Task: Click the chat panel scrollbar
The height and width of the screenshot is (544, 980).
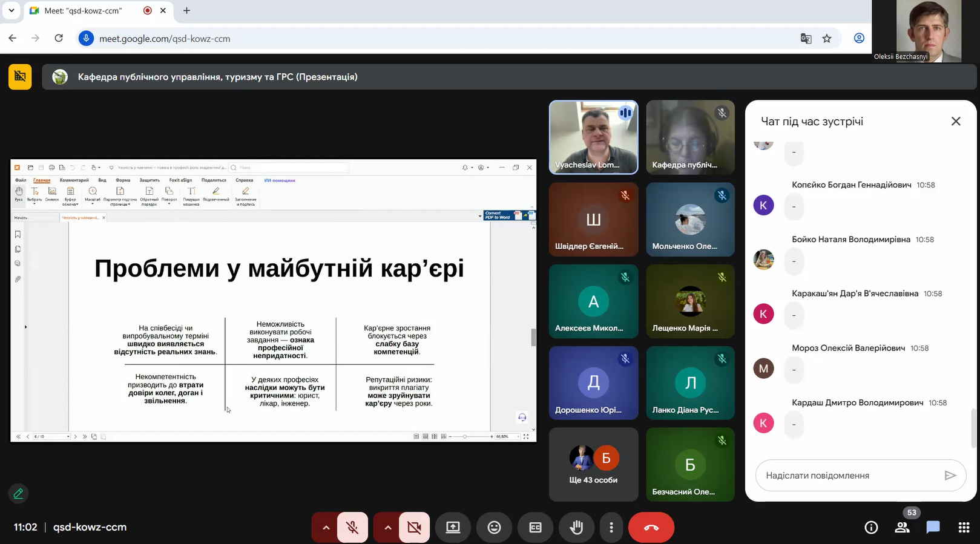Action: coord(973,427)
